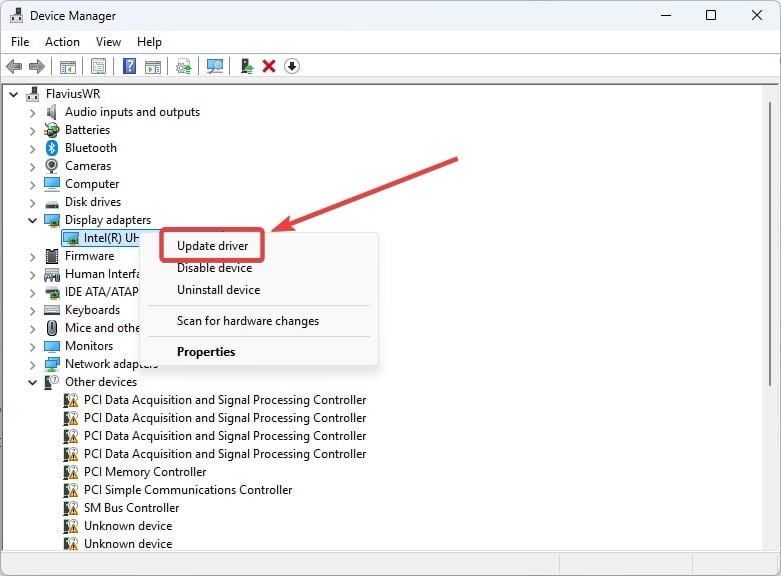The height and width of the screenshot is (576, 781).
Task: Open the View menu
Action: 108,42
